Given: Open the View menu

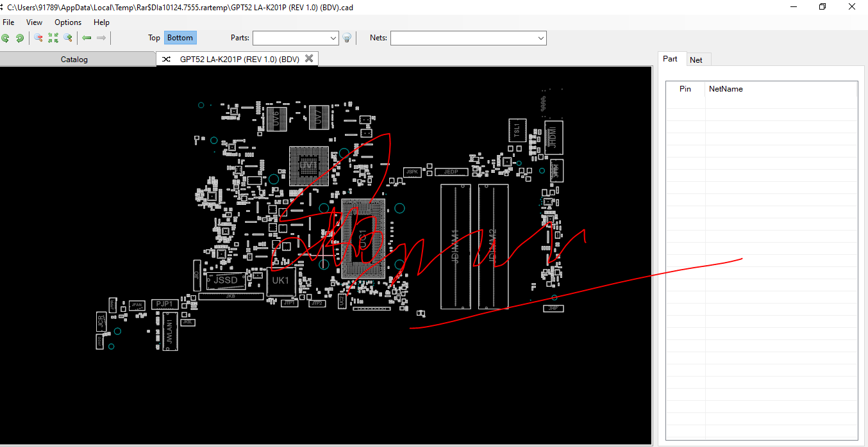Looking at the screenshot, I should coord(35,22).
